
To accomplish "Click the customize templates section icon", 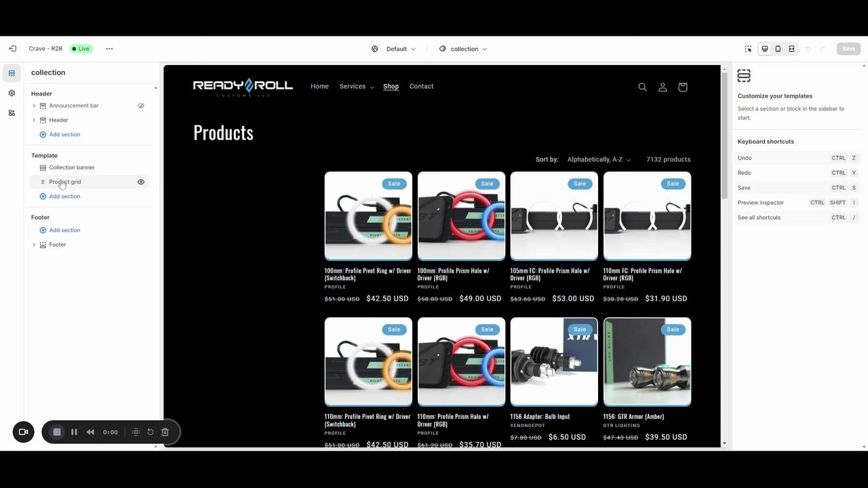I will (x=744, y=76).
